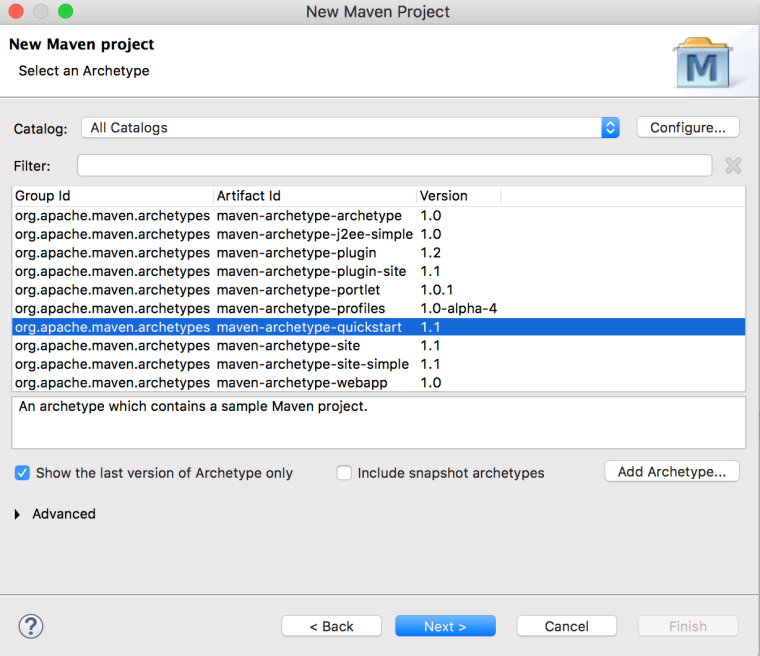Sort by the Group Id column header
The height and width of the screenshot is (656, 760).
coord(112,196)
